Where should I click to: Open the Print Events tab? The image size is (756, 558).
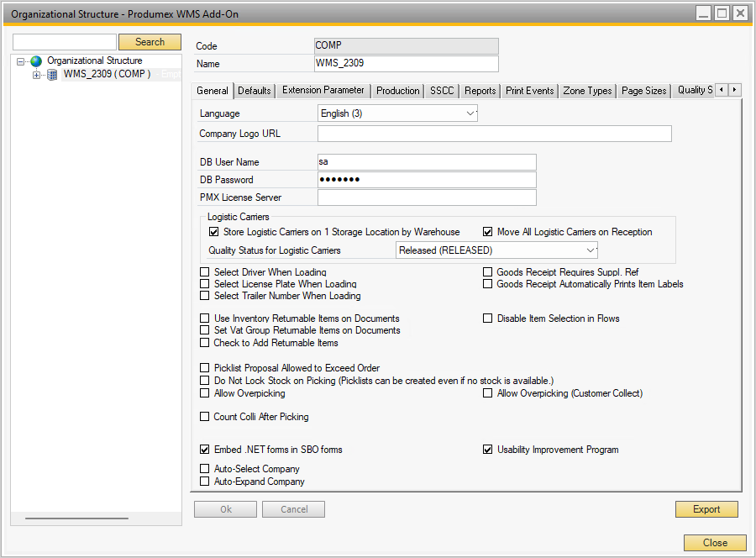(529, 91)
